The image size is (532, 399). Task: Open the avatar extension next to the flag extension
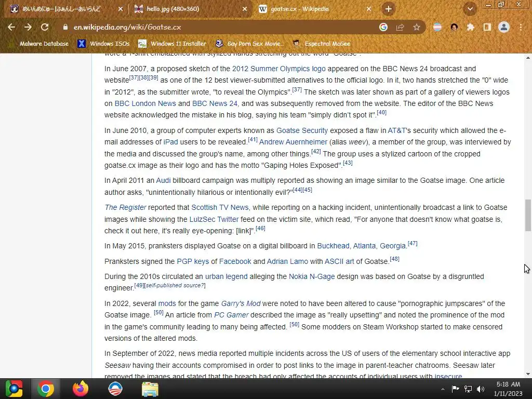pyautogui.click(x=454, y=27)
